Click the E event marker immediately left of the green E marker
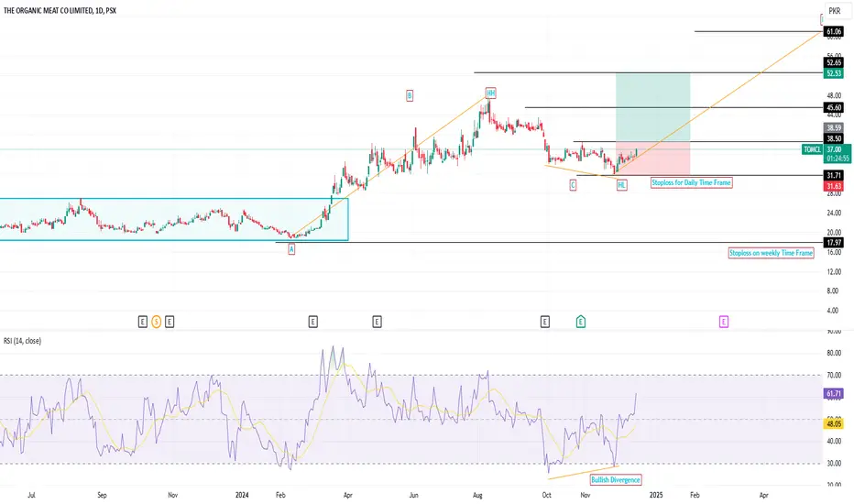The width and height of the screenshot is (854, 504). [544, 322]
